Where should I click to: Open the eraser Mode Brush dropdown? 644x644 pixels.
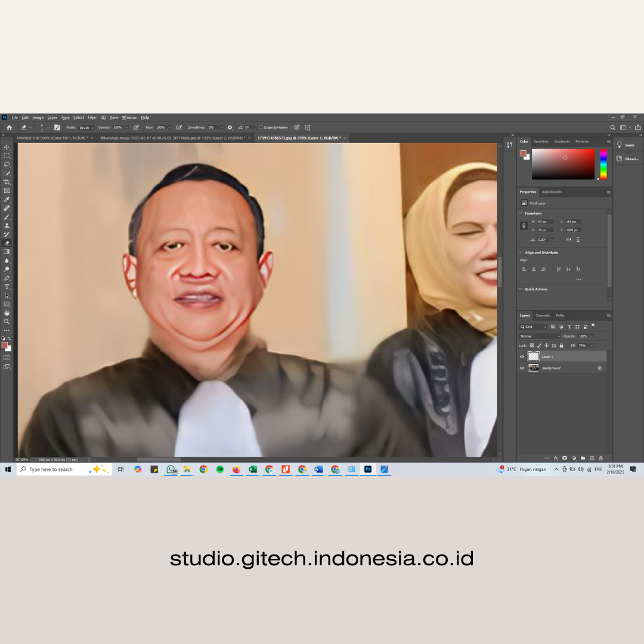[x=86, y=128]
